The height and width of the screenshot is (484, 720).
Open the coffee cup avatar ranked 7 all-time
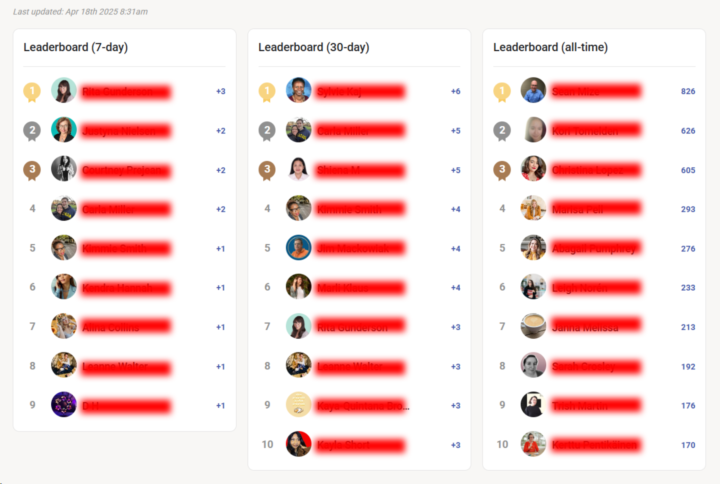(x=533, y=326)
